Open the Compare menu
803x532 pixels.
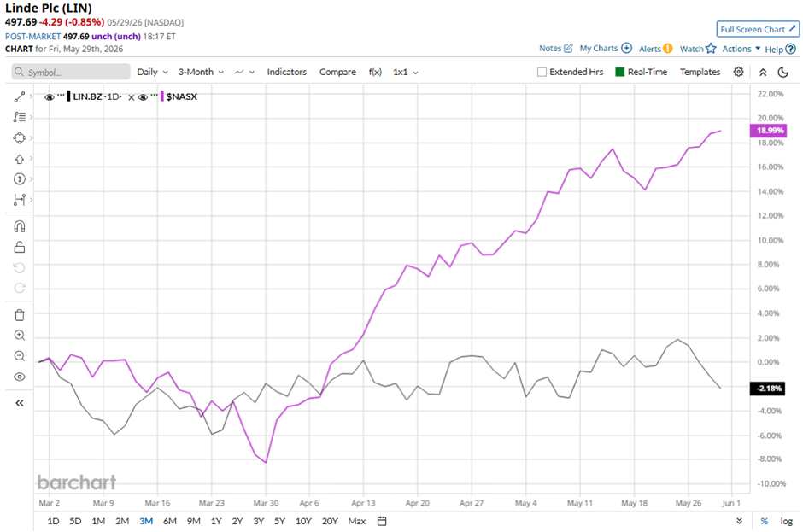pyautogui.click(x=337, y=73)
